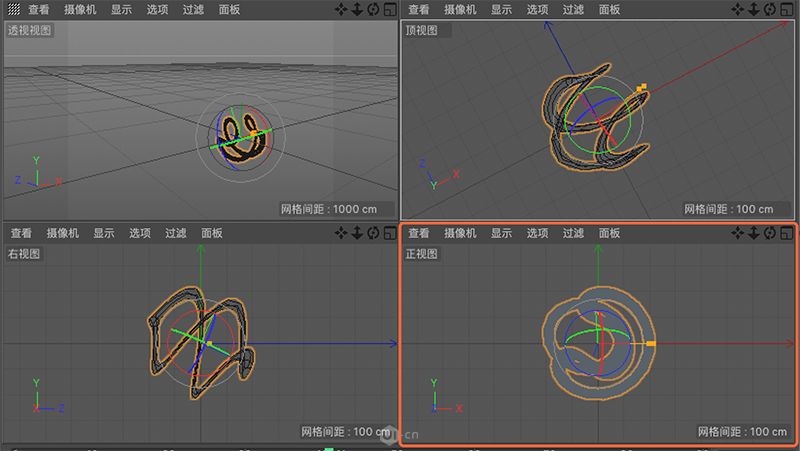
Task: Maximize the top view with its toggle icon
Action: (x=787, y=9)
